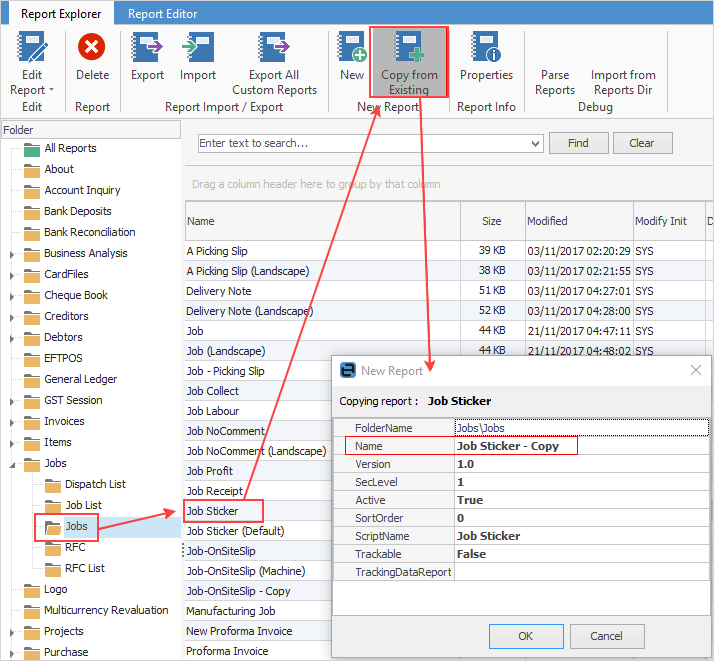
Task: Collapse the Jobs parent folder
Action: click(11, 464)
